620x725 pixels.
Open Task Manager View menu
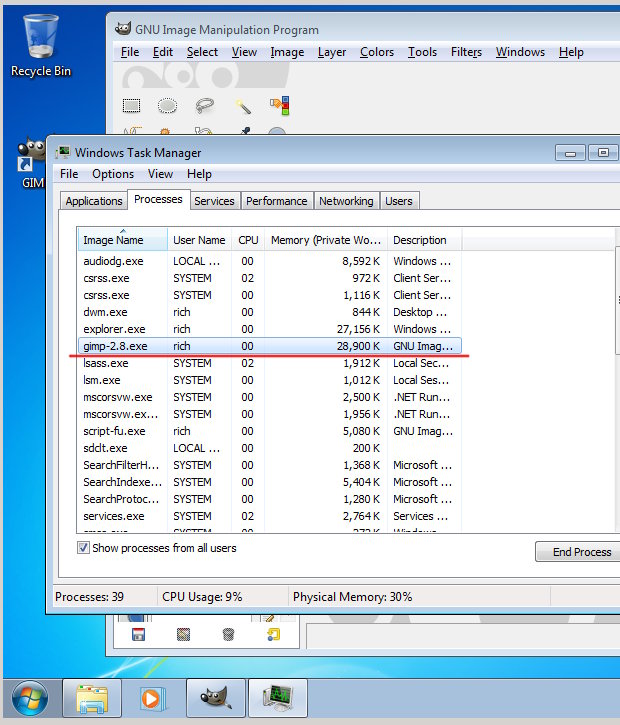click(x=160, y=174)
